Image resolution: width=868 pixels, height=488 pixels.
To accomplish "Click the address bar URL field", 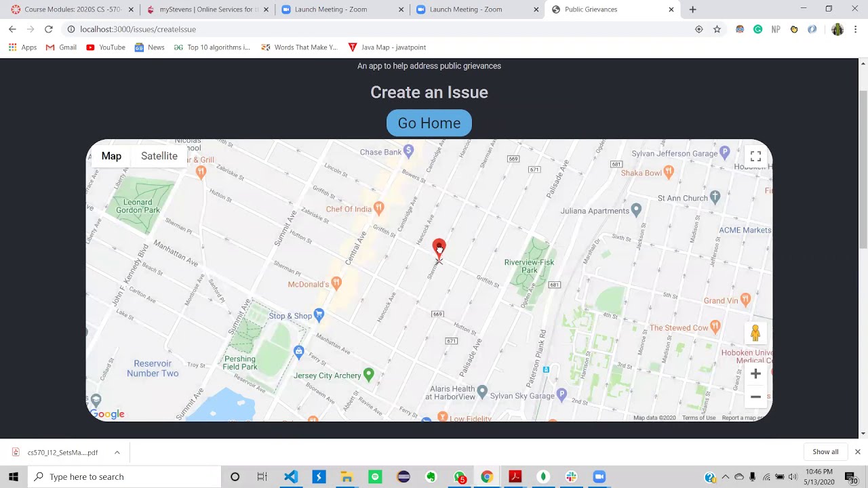I will [x=380, y=29].
